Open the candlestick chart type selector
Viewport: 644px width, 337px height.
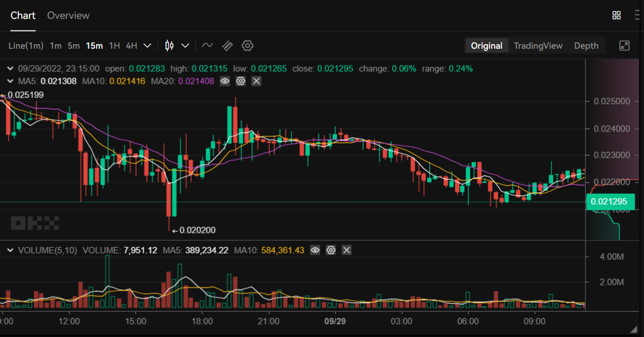(x=169, y=46)
